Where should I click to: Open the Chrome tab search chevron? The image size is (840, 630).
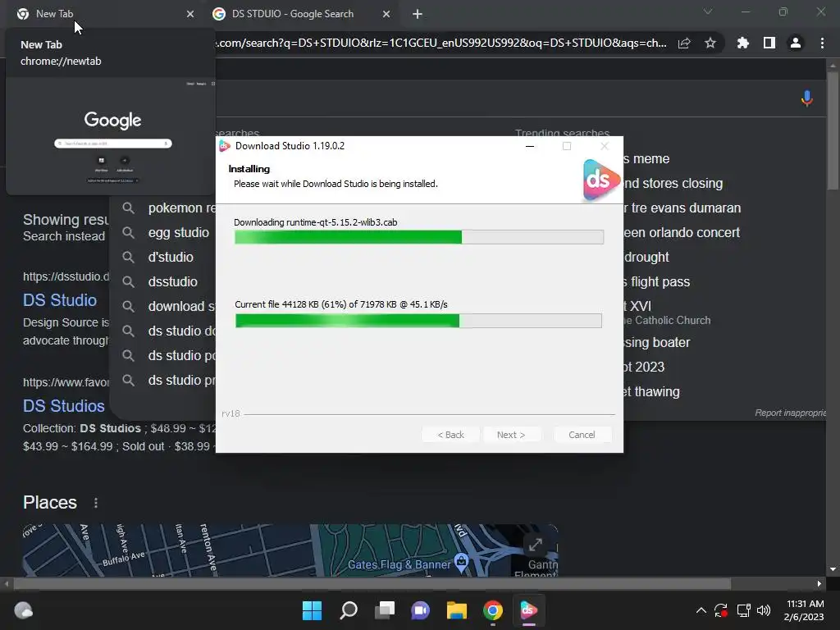coord(708,11)
